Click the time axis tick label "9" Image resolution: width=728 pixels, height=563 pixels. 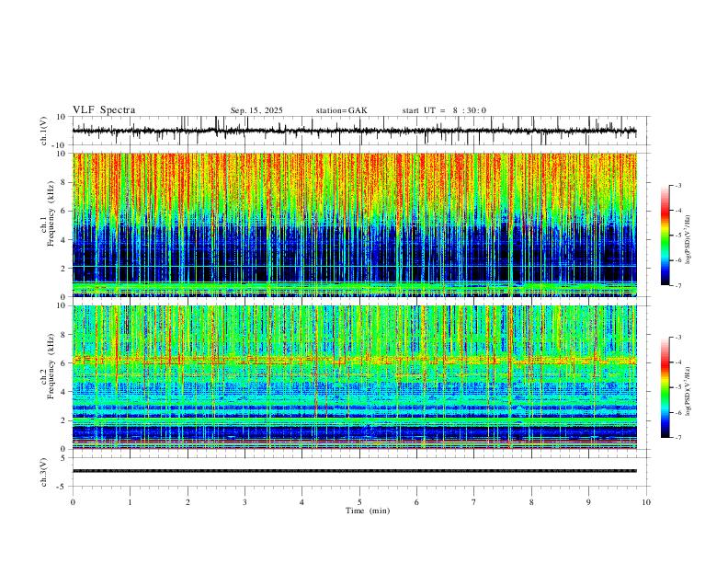pos(588,502)
